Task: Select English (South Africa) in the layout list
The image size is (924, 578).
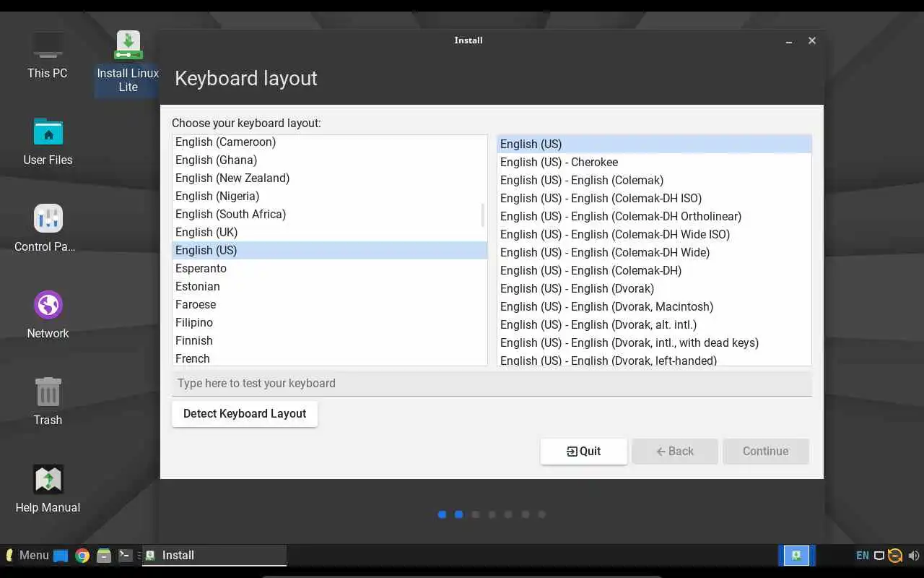Action: coord(330,214)
